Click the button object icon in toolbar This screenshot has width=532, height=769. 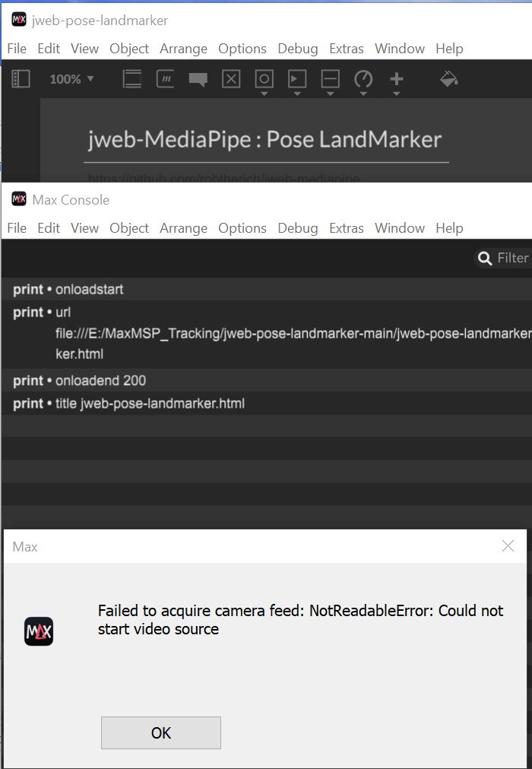[x=264, y=78]
